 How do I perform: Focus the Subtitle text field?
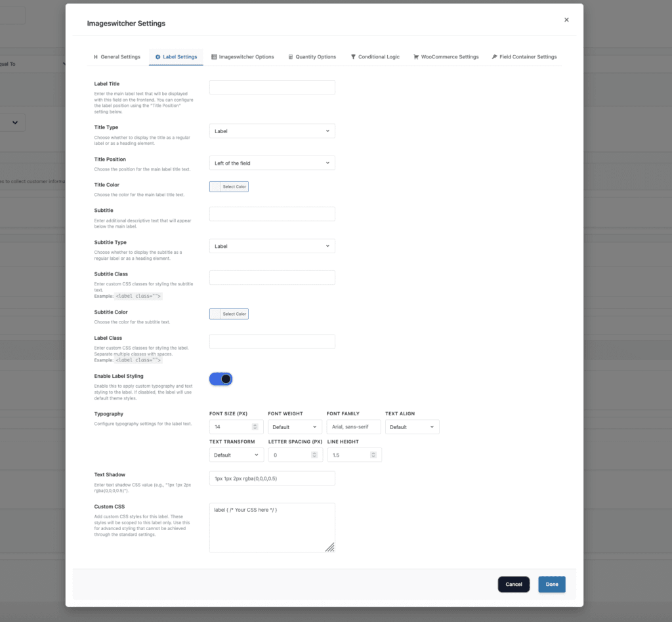(x=272, y=214)
